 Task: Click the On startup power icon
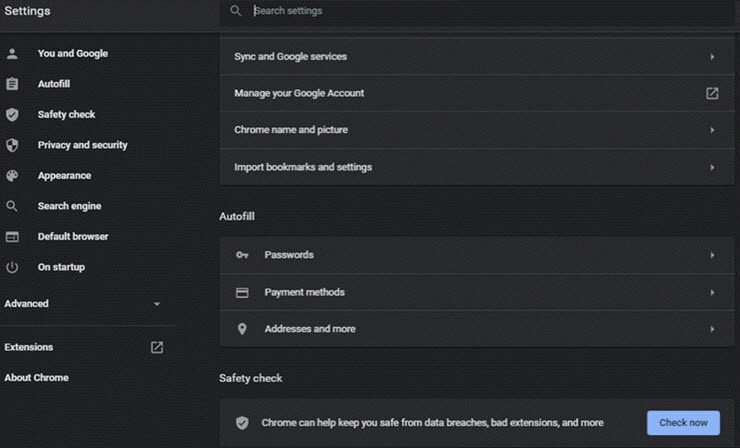[x=13, y=267]
